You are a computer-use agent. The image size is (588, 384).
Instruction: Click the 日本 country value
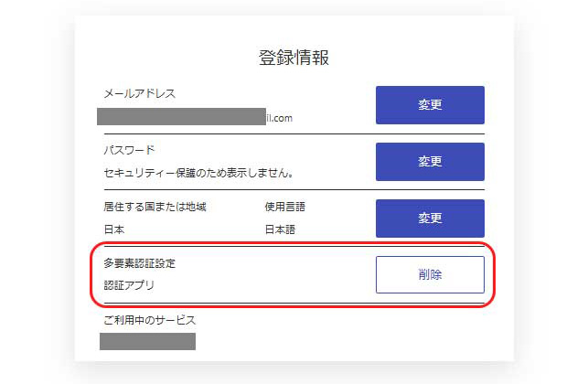coord(113,229)
